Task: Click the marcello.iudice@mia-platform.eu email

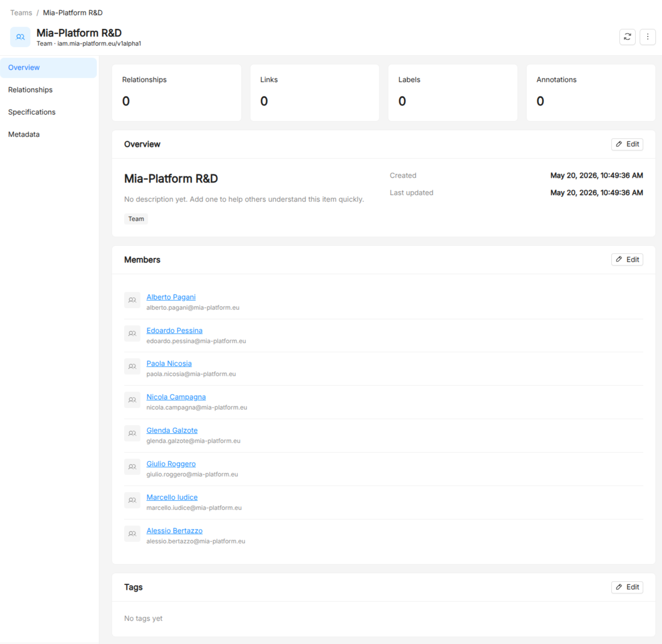Action: click(x=194, y=508)
